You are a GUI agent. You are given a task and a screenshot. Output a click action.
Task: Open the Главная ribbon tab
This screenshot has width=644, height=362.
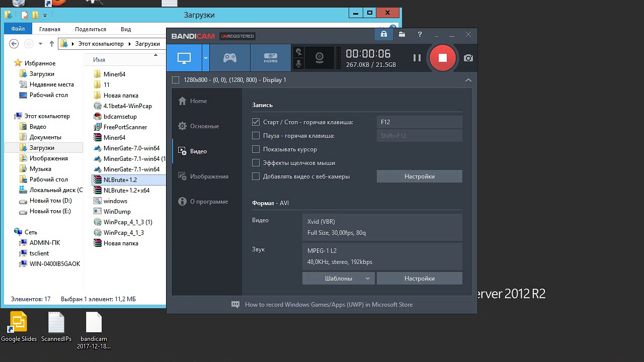tap(50, 29)
